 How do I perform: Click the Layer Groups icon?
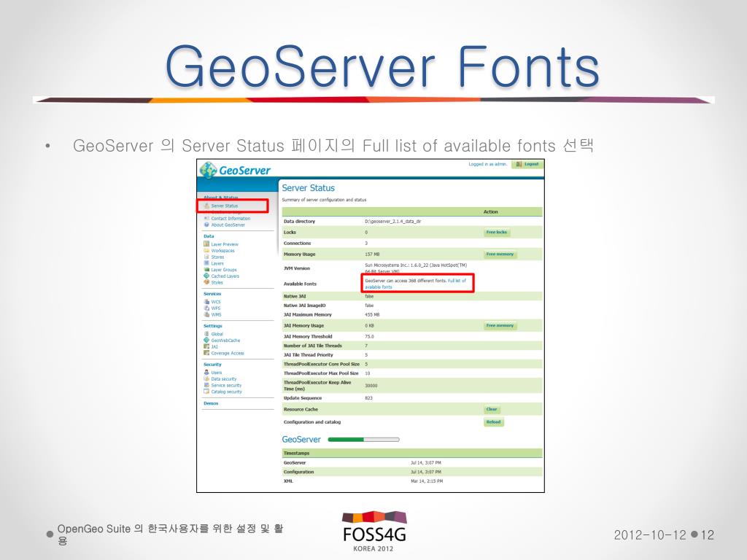click(206, 270)
